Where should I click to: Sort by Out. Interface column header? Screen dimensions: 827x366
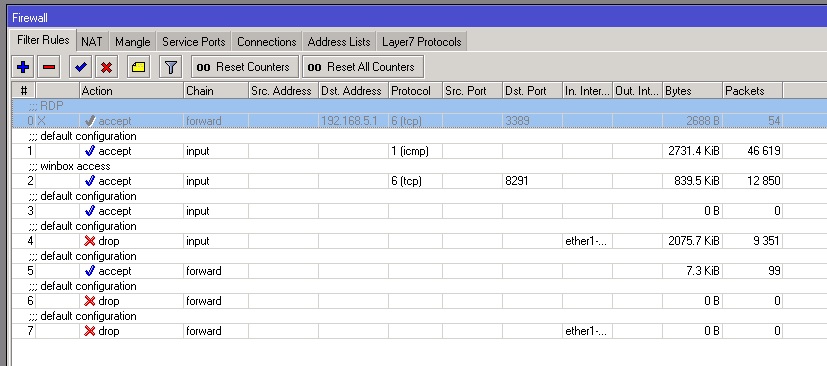point(638,91)
